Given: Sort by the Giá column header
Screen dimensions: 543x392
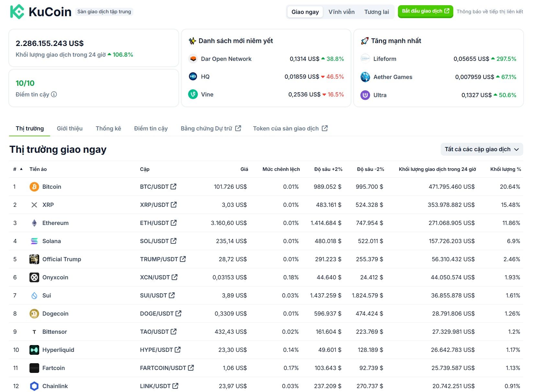Looking at the screenshot, I should 244,169.
